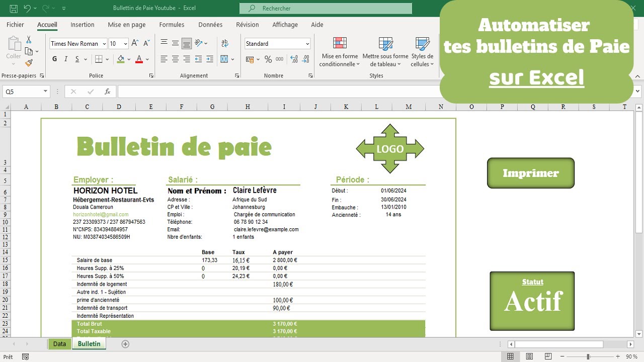Screen dimensions: 644x362
Task: Expand the font color dropdown arrow
Action: (147, 59)
